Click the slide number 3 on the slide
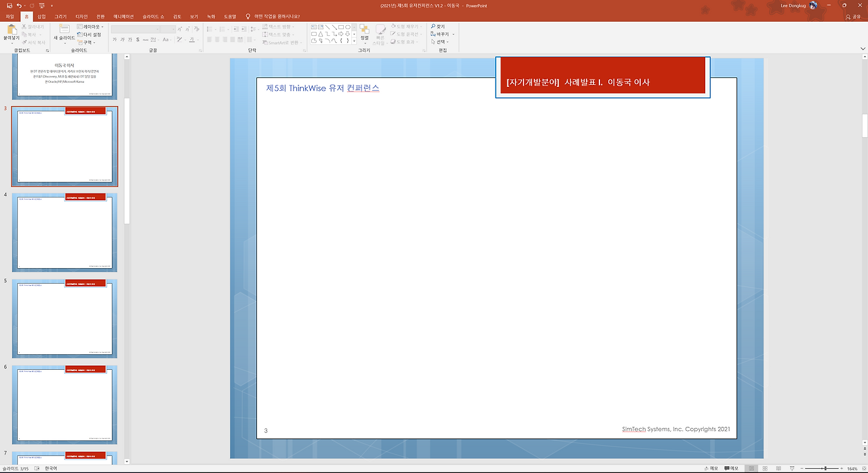Image resolution: width=868 pixels, height=473 pixels. pos(266,431)
